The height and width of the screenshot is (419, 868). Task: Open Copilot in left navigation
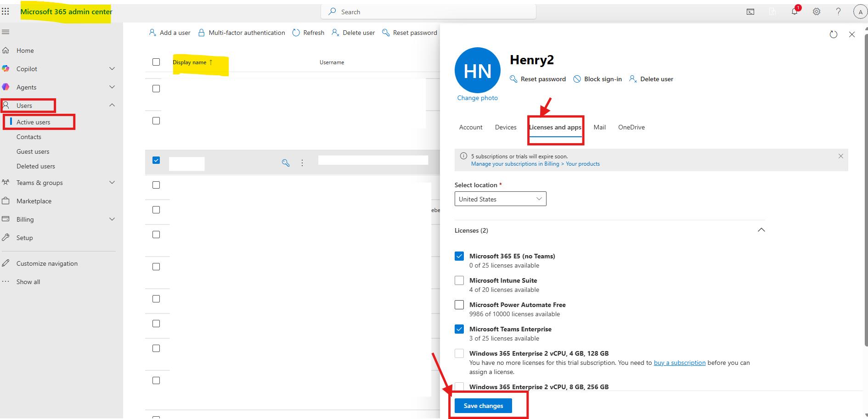pyautogui.click(x=27, y=69)
